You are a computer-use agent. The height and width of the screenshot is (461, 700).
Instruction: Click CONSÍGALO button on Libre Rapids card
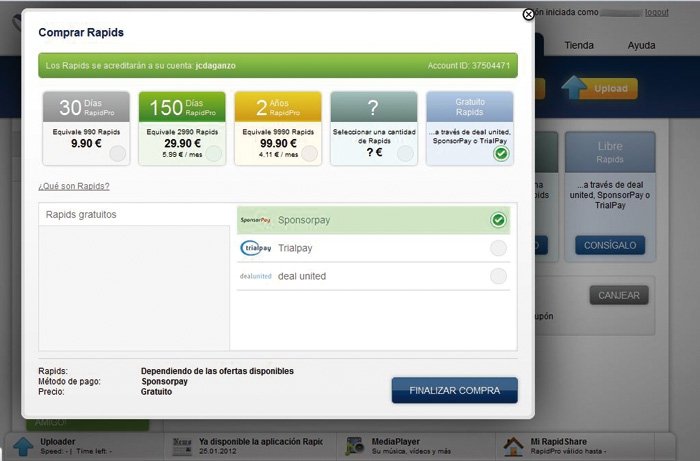(x=610, y=245)
